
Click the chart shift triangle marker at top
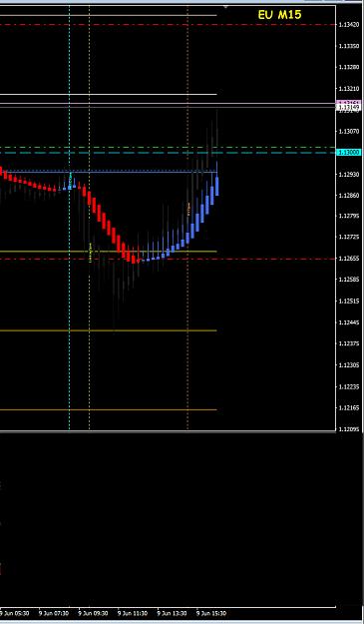(x=225, y=7)
